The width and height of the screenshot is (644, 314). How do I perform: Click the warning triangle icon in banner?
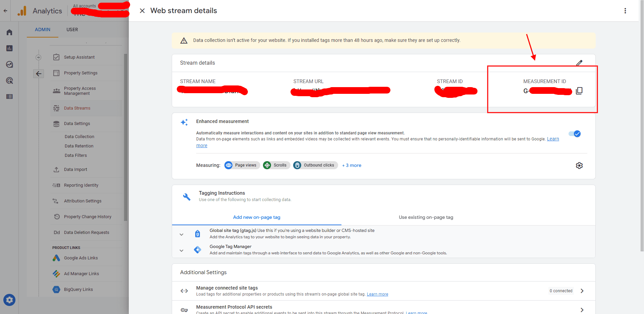[x=184, y=41]
